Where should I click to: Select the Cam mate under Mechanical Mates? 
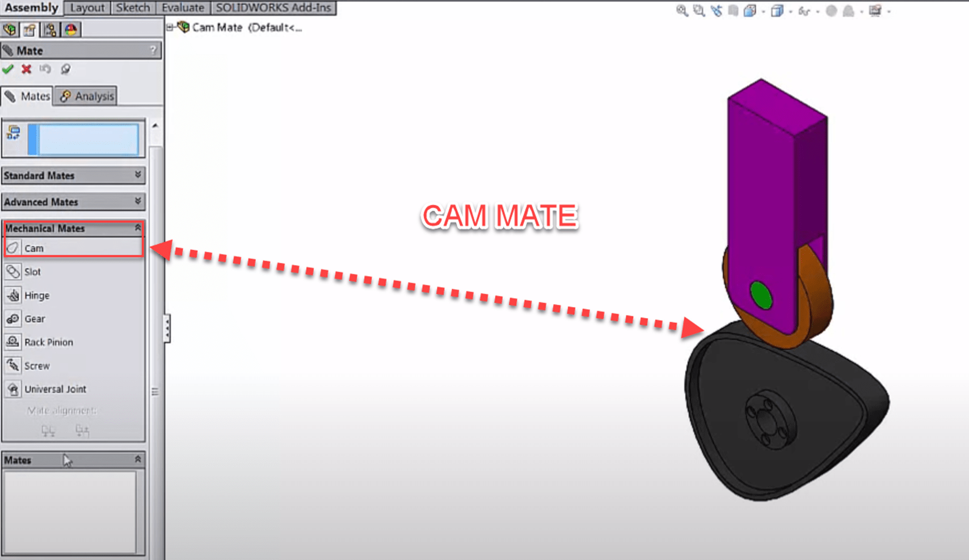click(34, 248)
